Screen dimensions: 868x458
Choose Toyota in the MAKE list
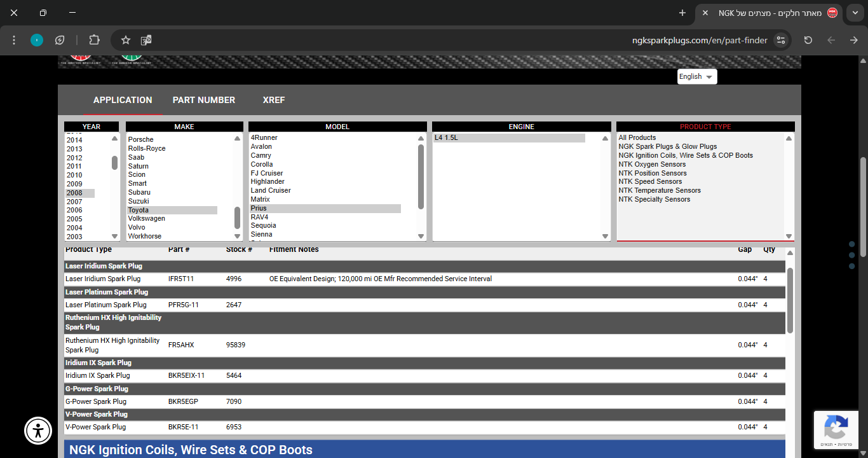(172, 210)
